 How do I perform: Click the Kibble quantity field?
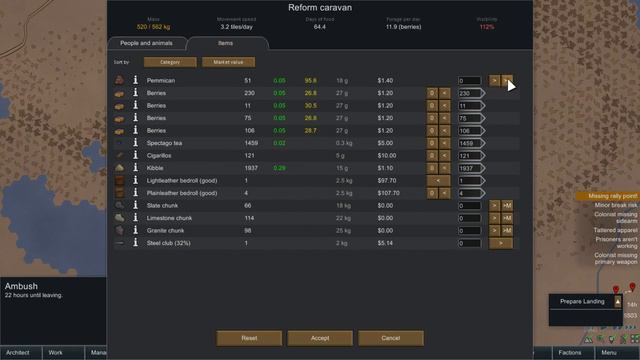click(471, 168)
